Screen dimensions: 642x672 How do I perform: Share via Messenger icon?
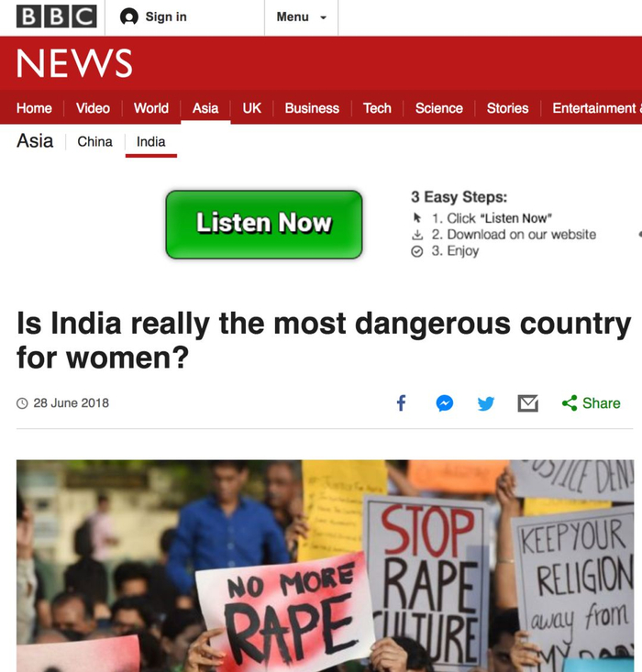click(444, 403)
